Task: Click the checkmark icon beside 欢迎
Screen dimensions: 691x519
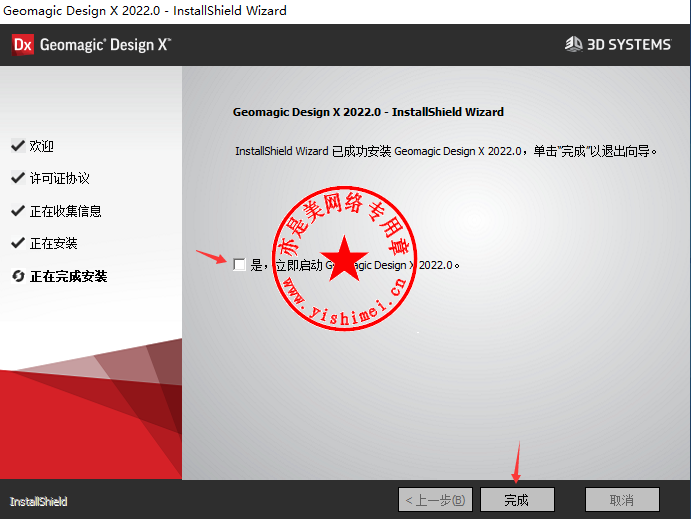Action: (x=18, y=145)
